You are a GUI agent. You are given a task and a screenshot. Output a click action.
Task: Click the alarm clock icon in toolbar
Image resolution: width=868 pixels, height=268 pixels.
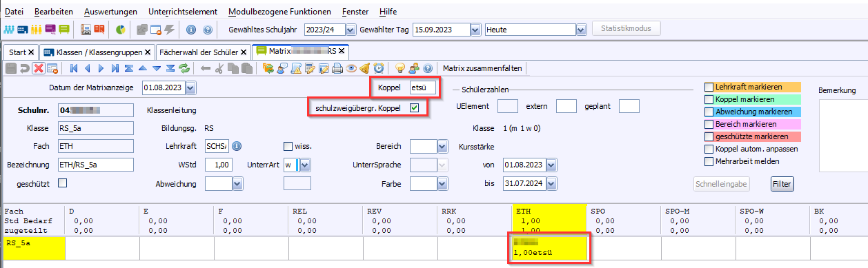tap(379, 68)
